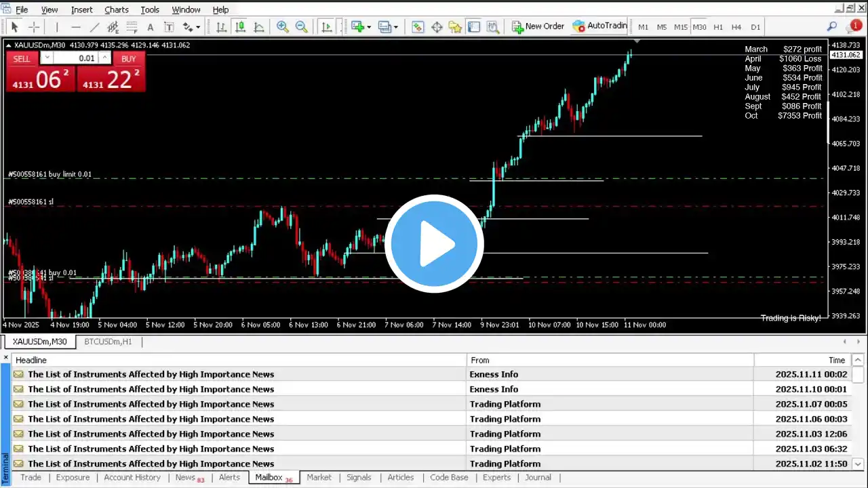Add a text annotation with A tool
The width and height of the screenshot is (868, 488).
click(151, 27)
